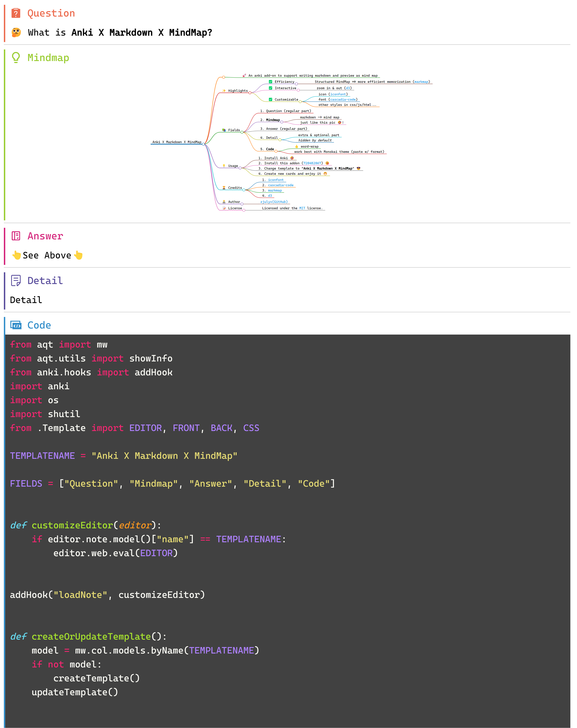Click the Detail section note icon
577x728 pixels.
[16, 280]
